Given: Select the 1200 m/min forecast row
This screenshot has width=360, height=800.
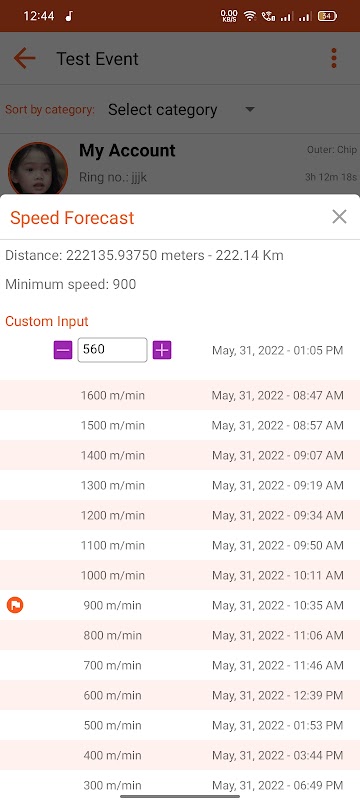Looking at the screenshot, I should (x=180, y=515).
